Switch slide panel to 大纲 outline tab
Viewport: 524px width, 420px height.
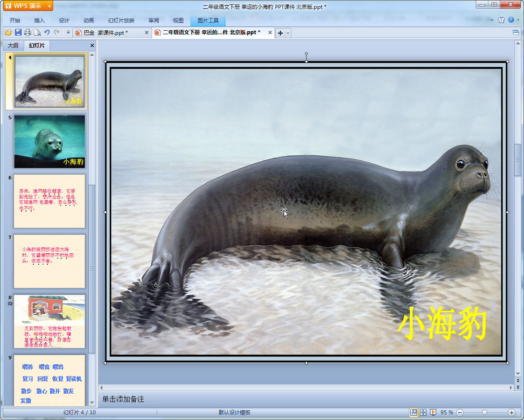click(x=13, y=45)
